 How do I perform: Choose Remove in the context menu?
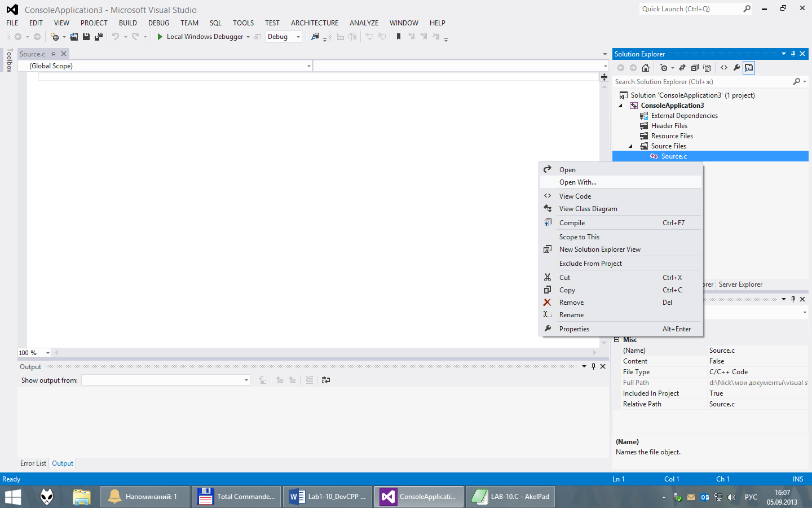pyautogui.click(x=621, y=303)
